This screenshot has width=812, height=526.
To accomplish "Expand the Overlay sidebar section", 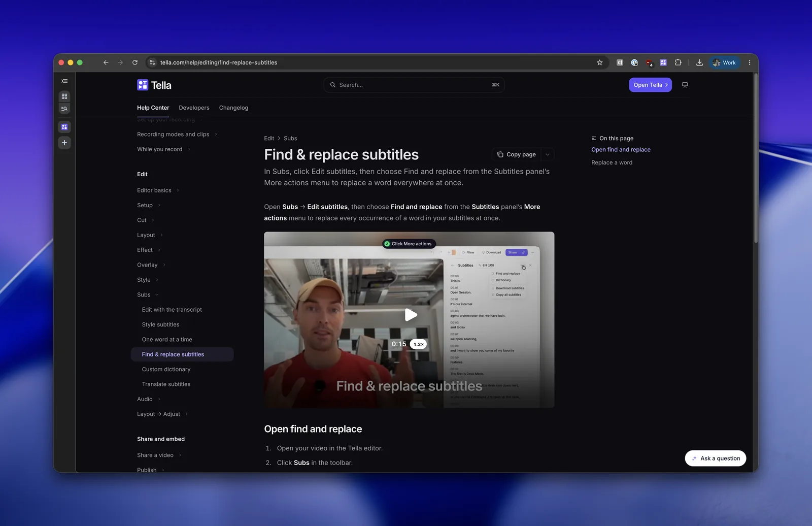I will click(151, 265).
